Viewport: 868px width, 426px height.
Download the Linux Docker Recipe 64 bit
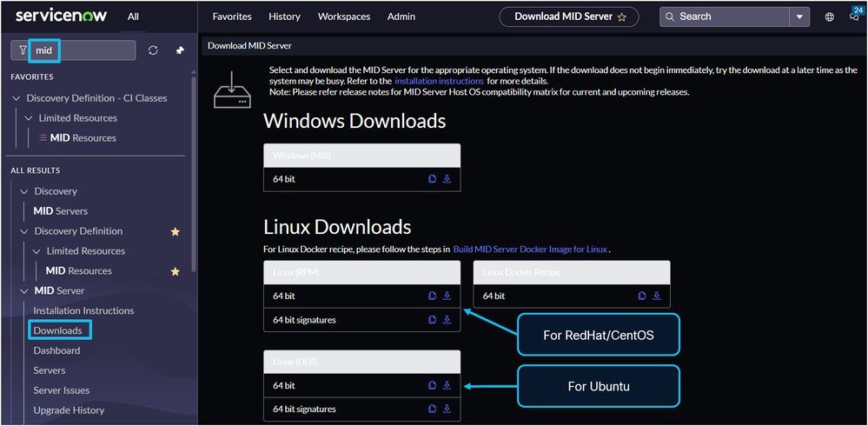pyautogui.click(x=657, y=296)
